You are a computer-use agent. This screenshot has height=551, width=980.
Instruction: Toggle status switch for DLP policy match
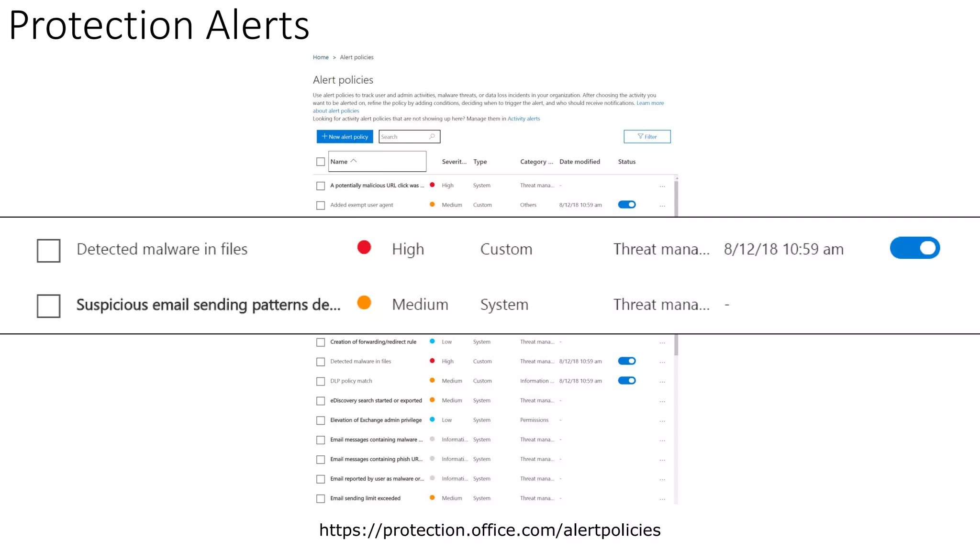[x=627, y=381]
